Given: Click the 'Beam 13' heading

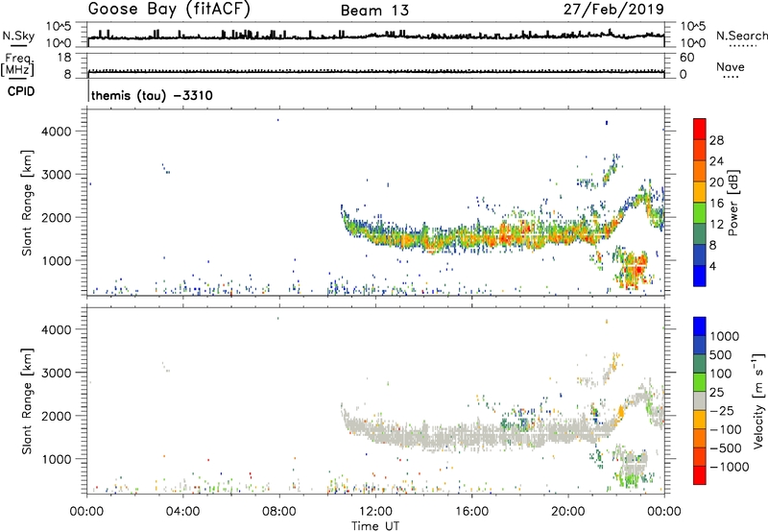Looking at the screenshot, I should click(374, 11).
